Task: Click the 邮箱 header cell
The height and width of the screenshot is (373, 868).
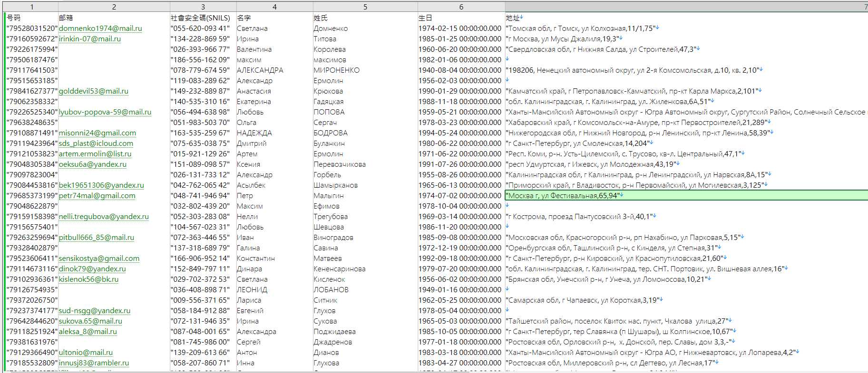Action: (114, 18)
